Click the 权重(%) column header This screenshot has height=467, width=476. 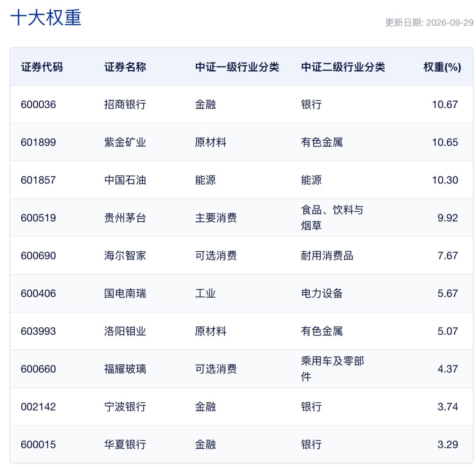(442, 67)
